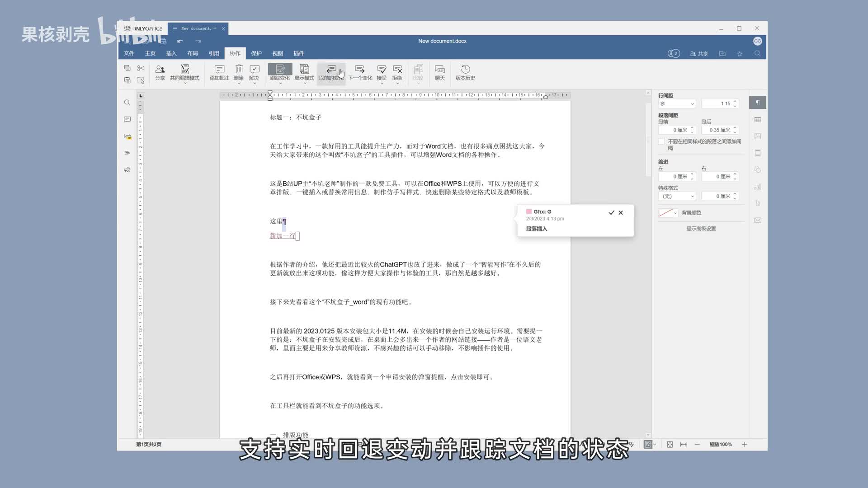868x488 pixels.
Task: Accept change with checkmark in popup
Action: (x=611, y=212)
